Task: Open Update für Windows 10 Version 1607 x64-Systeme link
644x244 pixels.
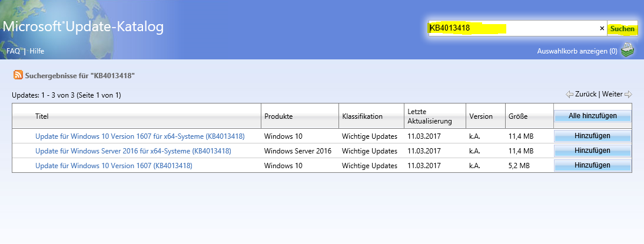Action: point(140,136)
